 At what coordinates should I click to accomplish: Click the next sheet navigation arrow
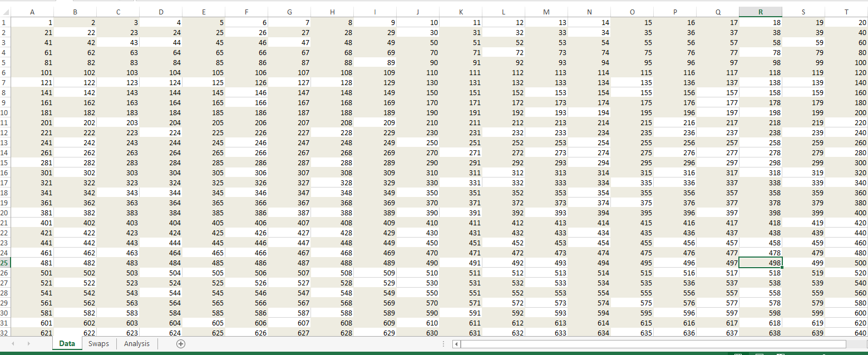(28, 344)
